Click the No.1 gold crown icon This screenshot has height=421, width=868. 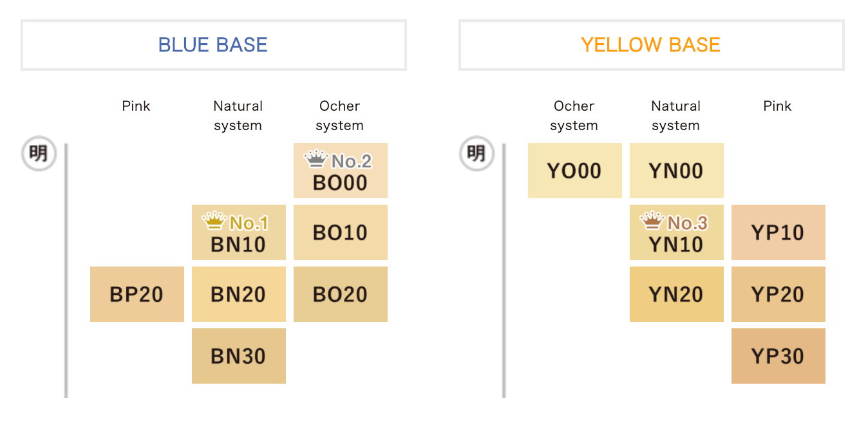[214, 222]
